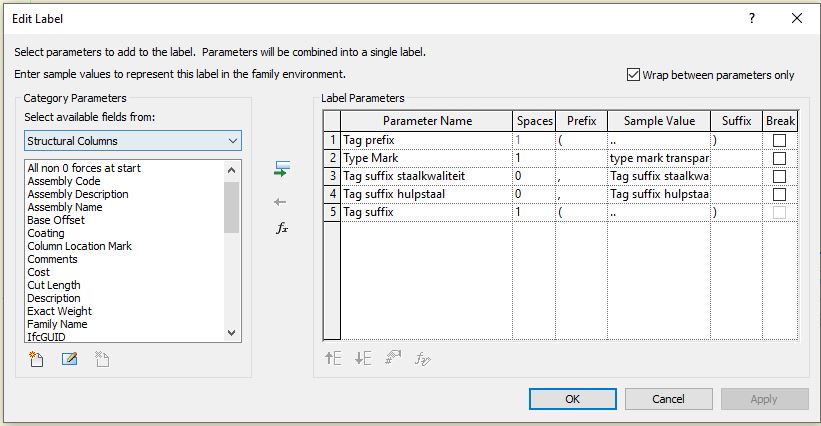Click the add calculated parameter fx icon
821x426 pixels.
point(282,228)
